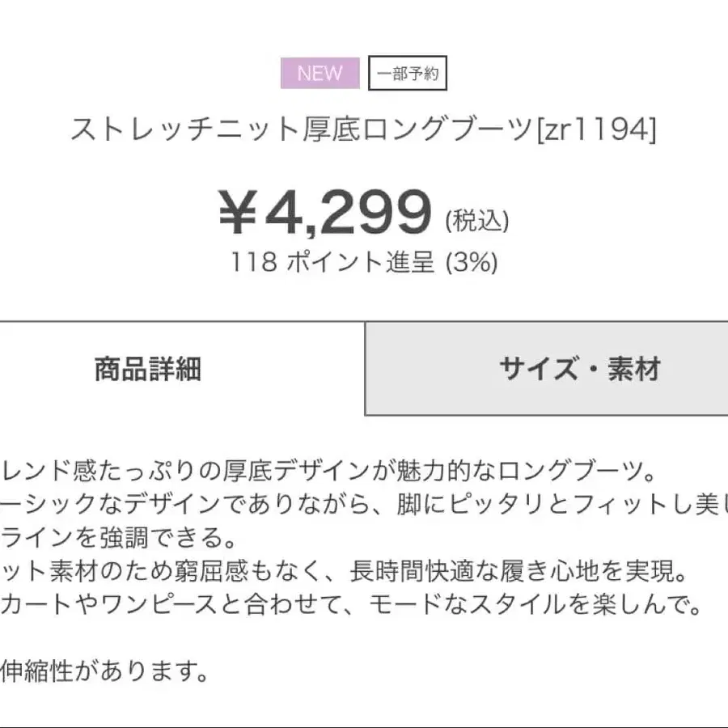Image resolution: width=728 pixels, height=728 pixels.
Task: Select the price ¥4,299
Action: click(x=324, y=210)
